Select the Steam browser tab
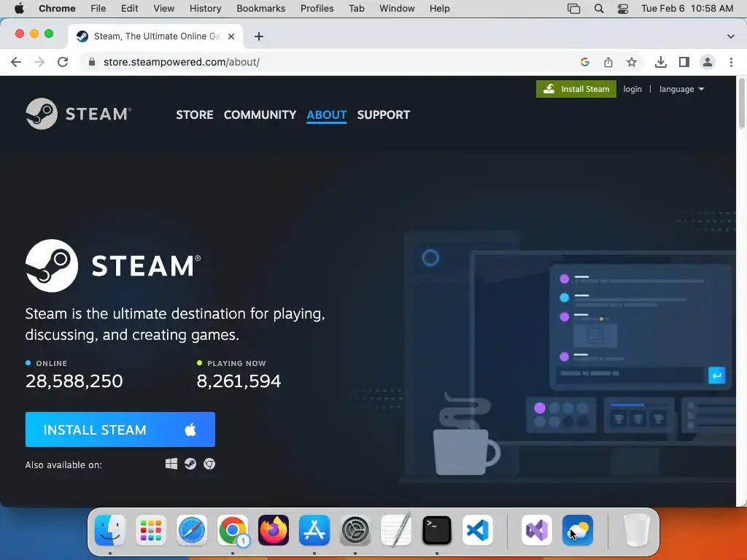 (156, 36)
